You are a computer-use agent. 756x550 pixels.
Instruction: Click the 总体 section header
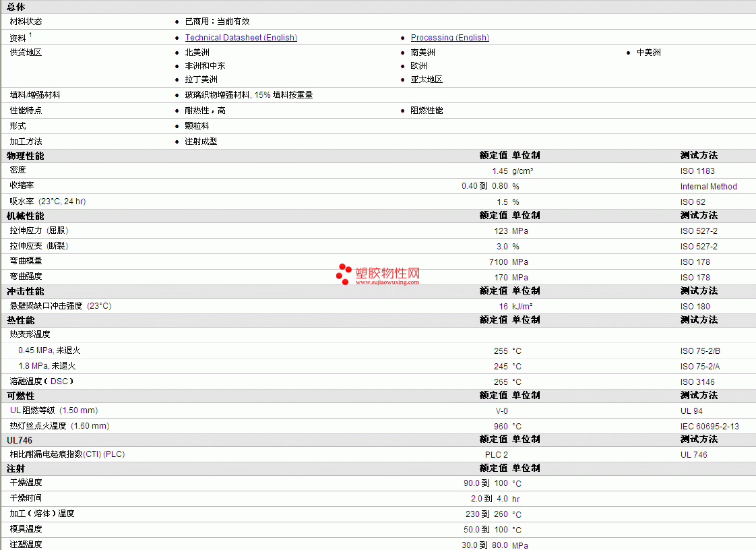pos(16,7)
